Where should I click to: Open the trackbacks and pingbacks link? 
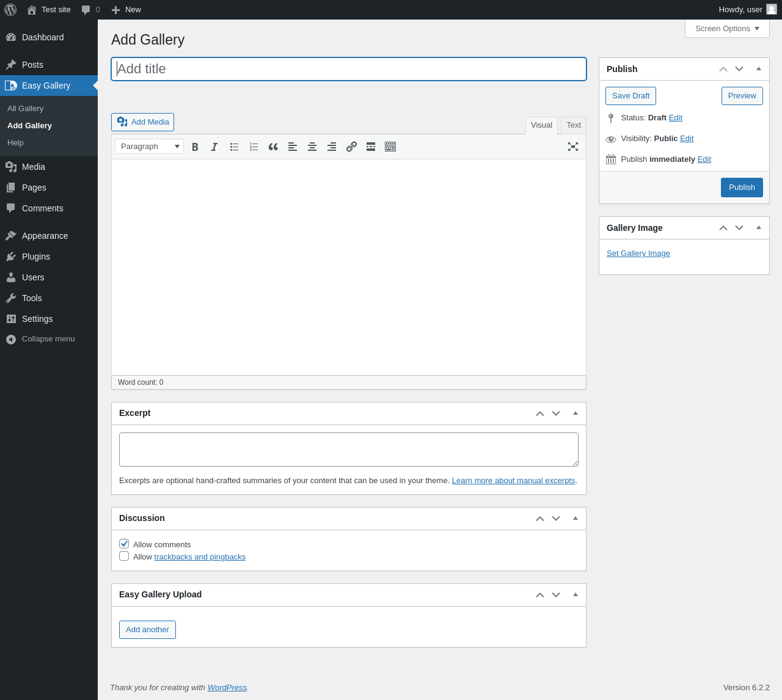pyautogui.click(x=200, y=557)
